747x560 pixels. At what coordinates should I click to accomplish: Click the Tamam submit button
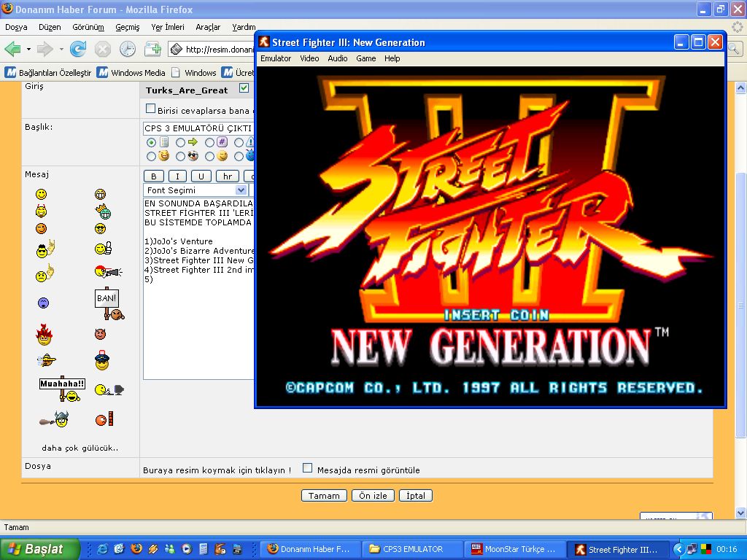(x=324, y=496)
